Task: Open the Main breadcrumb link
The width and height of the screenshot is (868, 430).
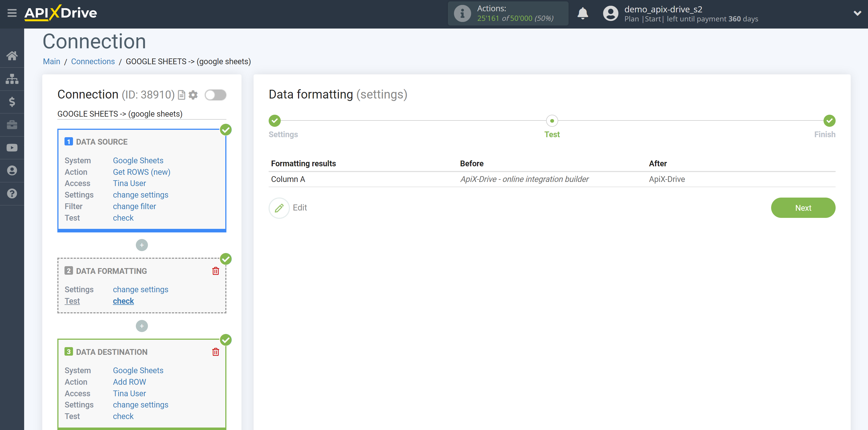Action: tap(52, 62)
